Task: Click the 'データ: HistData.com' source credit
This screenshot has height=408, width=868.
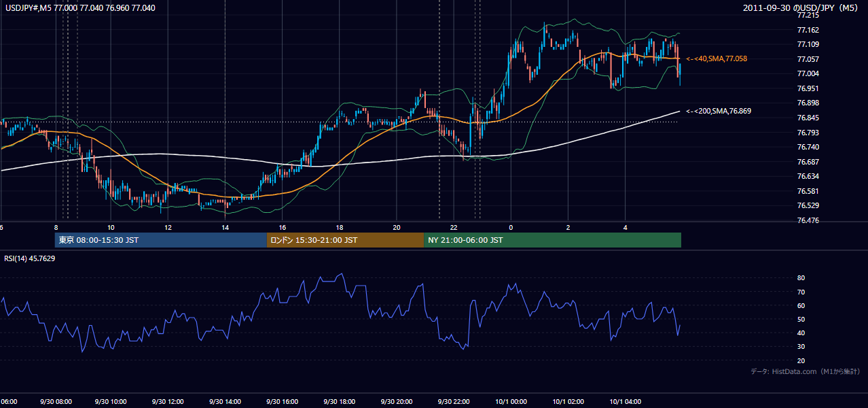Action: [806, 371]
